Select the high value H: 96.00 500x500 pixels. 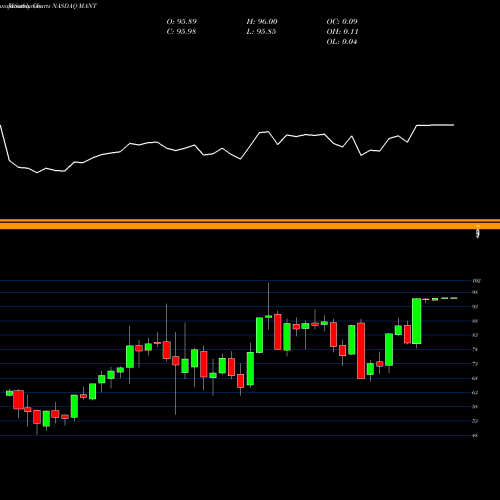(x=262, y=22)
